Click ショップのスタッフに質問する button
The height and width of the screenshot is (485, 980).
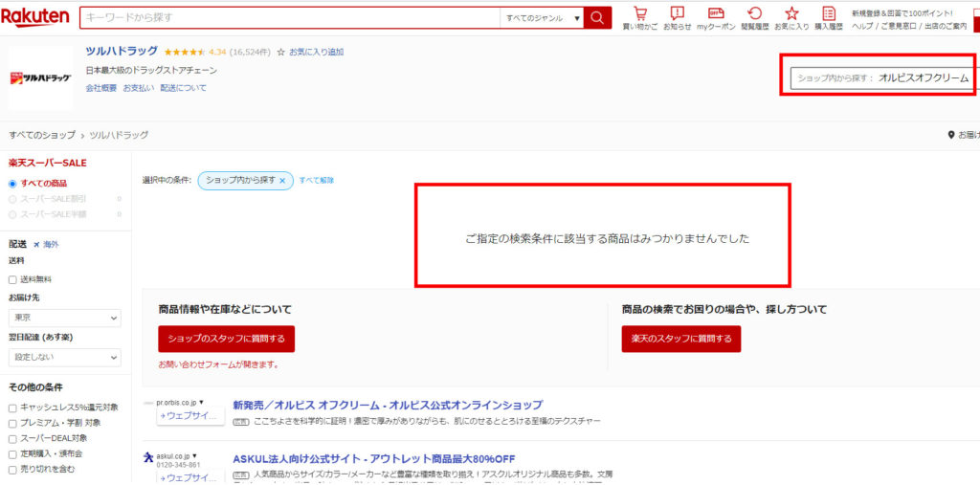[226, 339]
